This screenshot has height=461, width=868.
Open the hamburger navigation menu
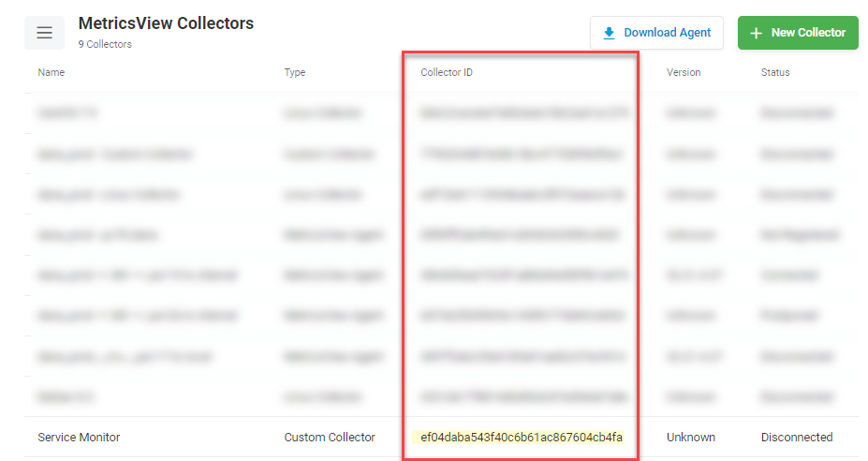coord(44,33)
